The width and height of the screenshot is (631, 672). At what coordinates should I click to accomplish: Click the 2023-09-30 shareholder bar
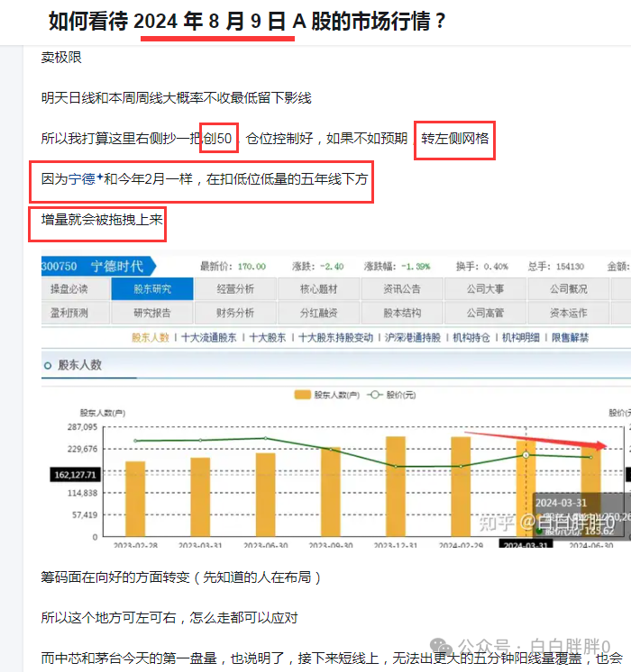(x=331, y=492)
